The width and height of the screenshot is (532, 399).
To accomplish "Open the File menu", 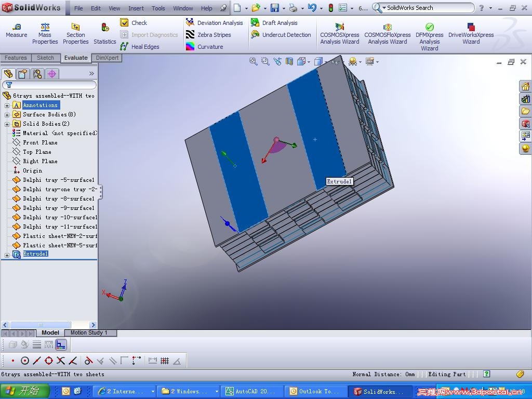I will pos(78,8).
